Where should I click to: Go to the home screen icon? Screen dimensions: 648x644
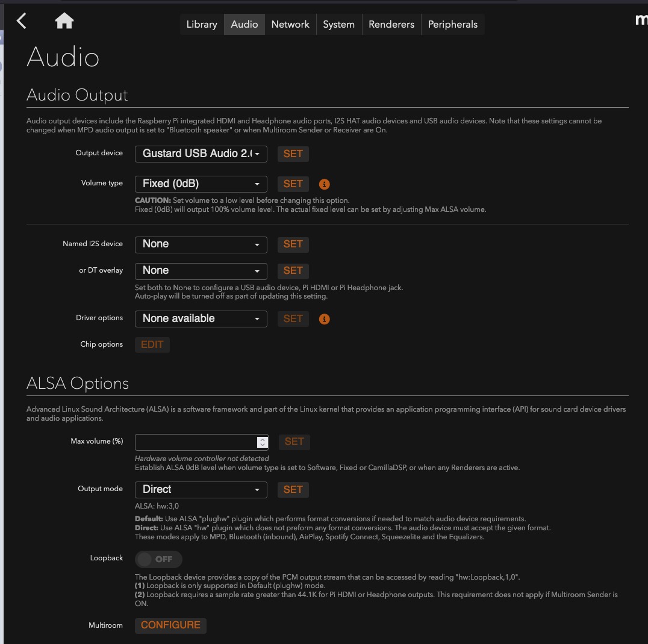pyautogui.click(x=64, y=22)
